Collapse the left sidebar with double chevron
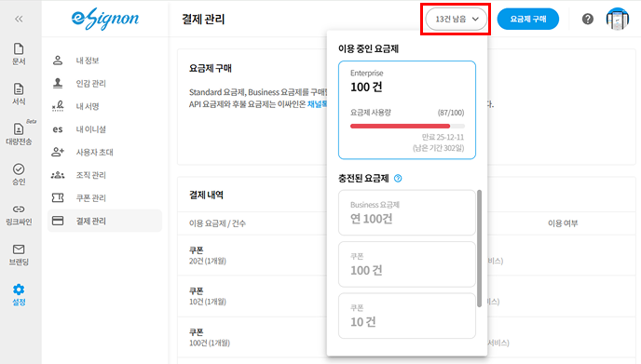The image size is (641, 364). [x=19, y=20]
